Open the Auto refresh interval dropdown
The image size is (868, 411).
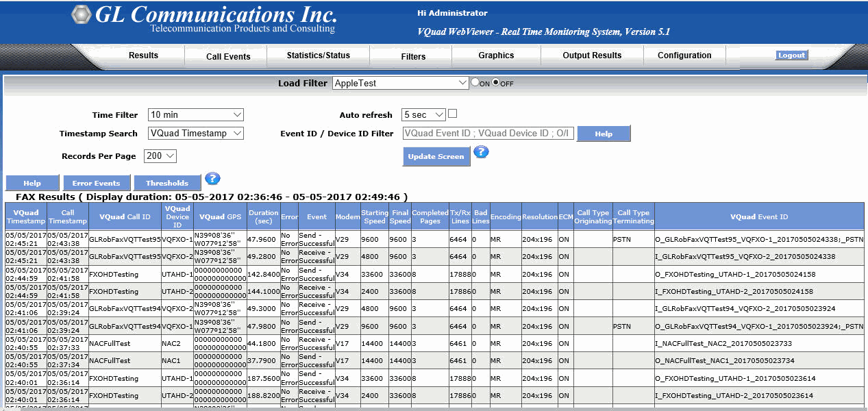[x=424, y=115]
